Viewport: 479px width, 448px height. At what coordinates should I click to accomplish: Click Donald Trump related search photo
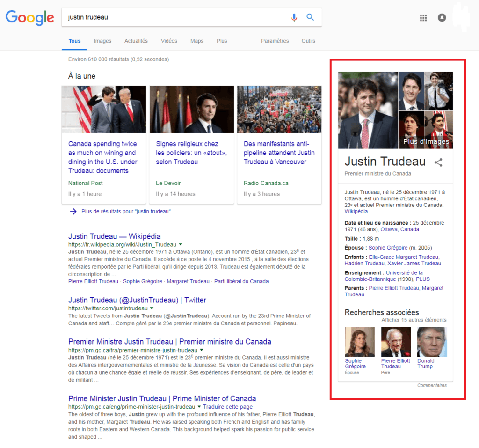[432, 342]
